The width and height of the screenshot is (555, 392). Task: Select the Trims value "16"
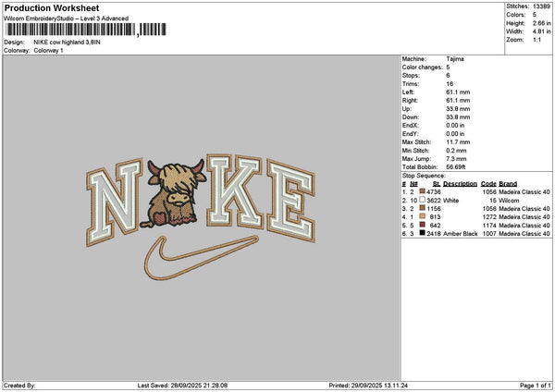pos(450,84)
